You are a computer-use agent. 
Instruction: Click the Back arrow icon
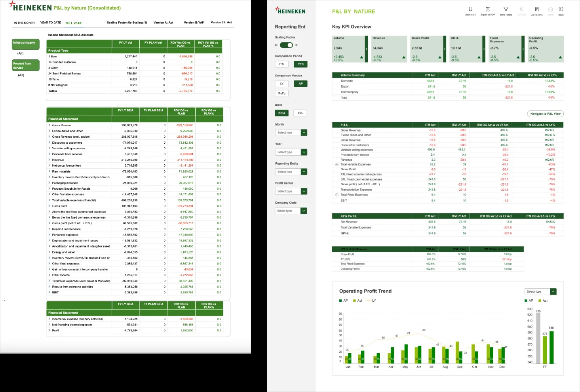point(561,9)
